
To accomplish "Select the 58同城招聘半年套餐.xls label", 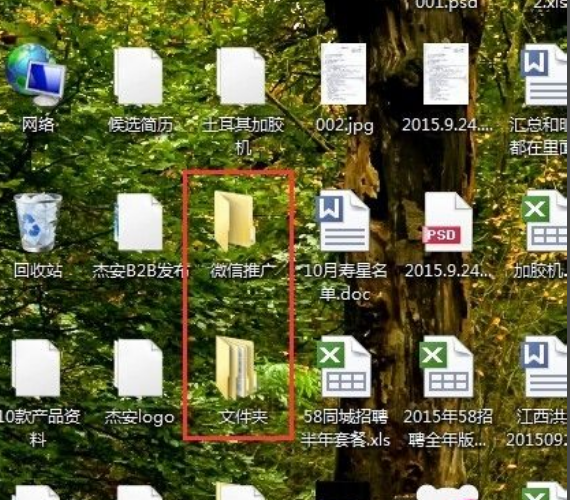I will tap(346, 428).
